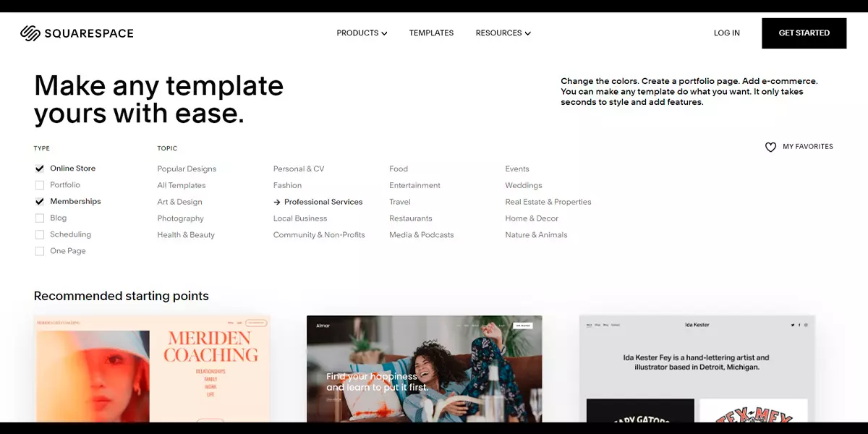Open the Ida Kester template thumbnail
The width and height of the screenshot is (868, 434).
(697, 369)
